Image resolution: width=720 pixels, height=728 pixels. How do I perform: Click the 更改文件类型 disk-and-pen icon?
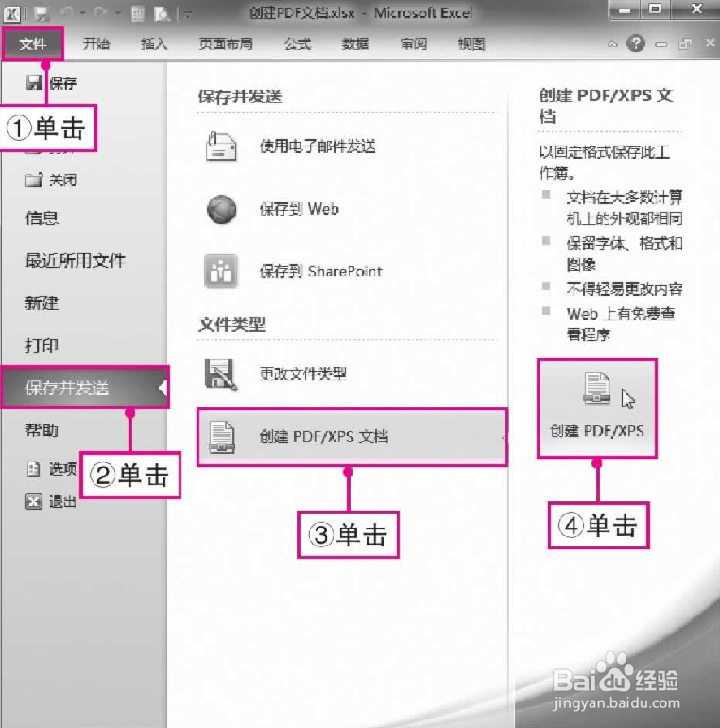221,374
